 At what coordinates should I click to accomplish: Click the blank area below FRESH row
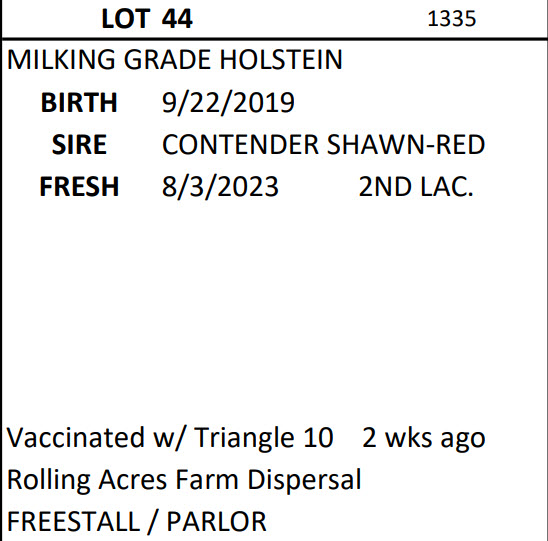point(274,308)
